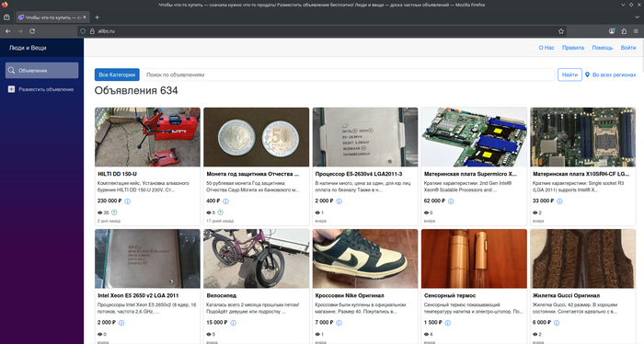Click info icon beside 62 000 ₽ price
The image size is (644, 344).
point(451,201)
